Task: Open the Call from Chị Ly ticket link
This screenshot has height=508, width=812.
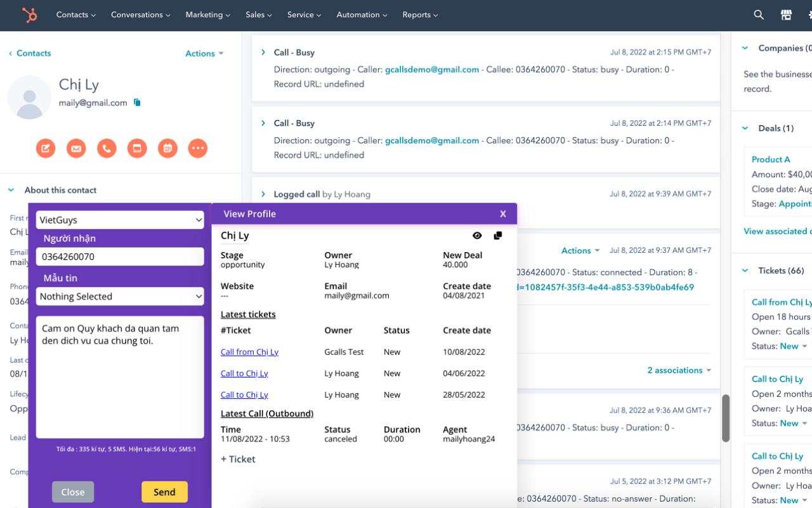Action: (x=249, y=352)
